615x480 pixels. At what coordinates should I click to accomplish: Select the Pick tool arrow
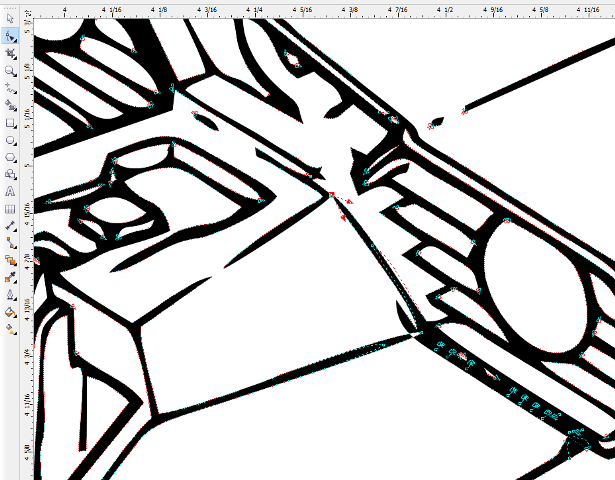tap(10, 18)
